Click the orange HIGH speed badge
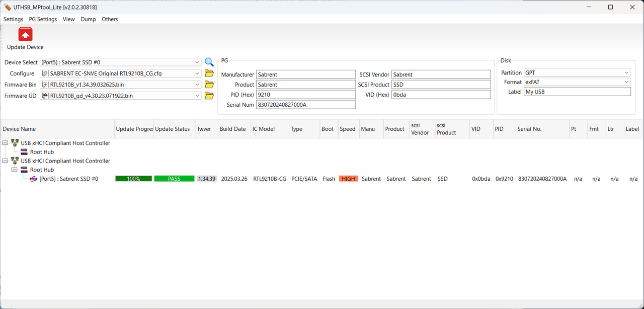The height and width of the screenshot is (309, 644). point(349,179)
